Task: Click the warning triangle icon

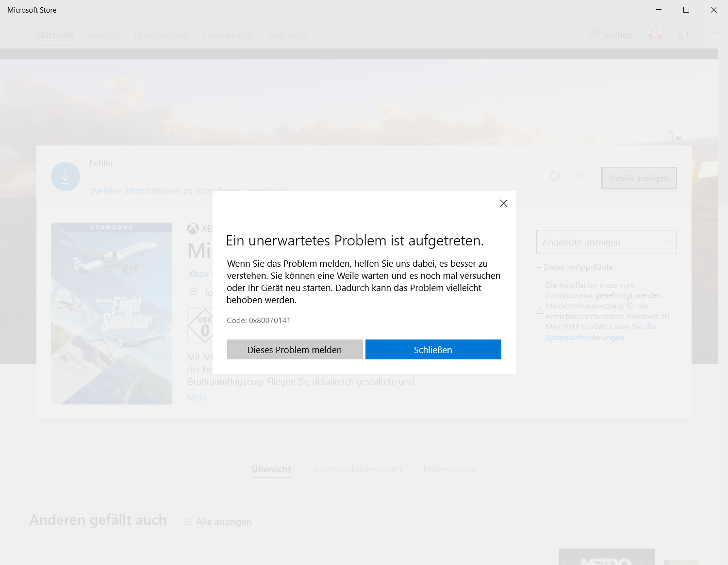Action: [540, 310]
